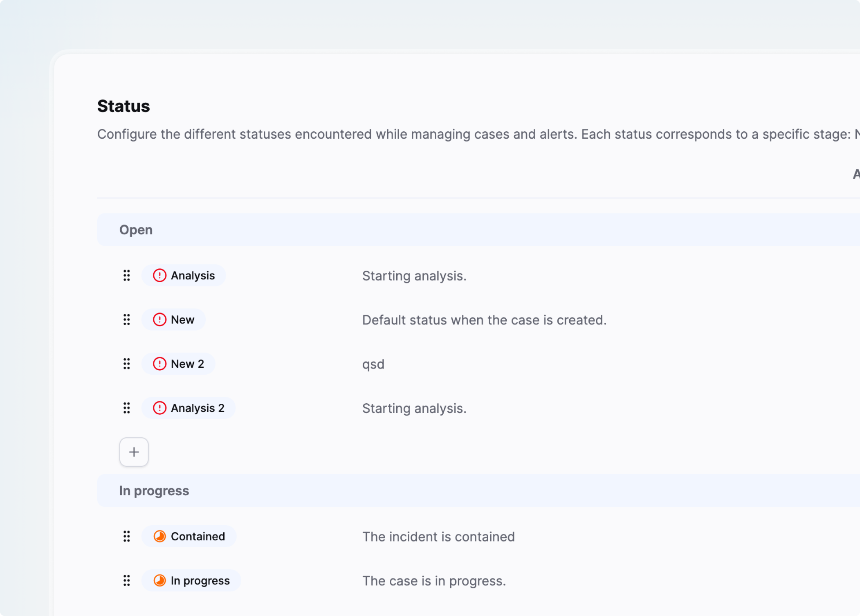Grab the drag handle for Analysis 2 row

point(127,408)
